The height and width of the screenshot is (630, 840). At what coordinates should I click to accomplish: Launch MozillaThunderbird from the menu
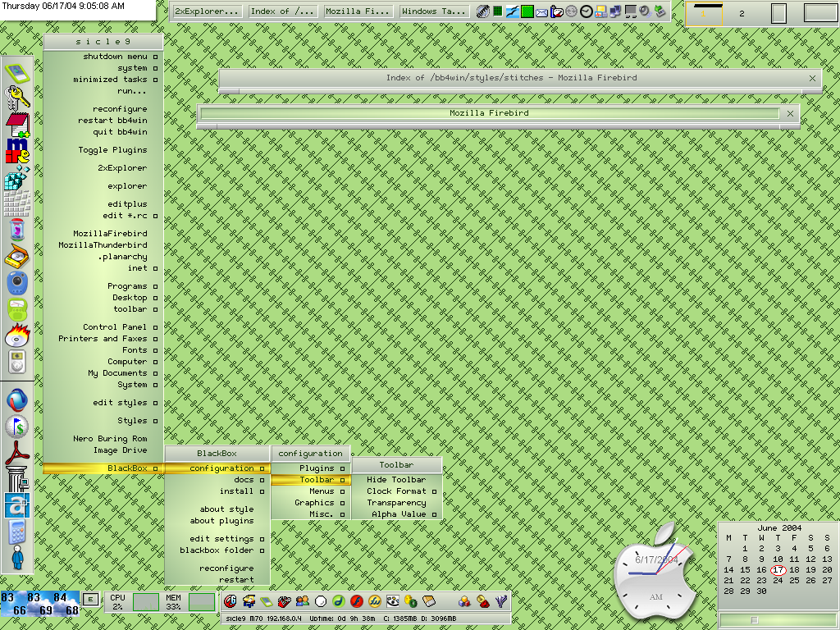pyautogui.click(x=103, y=245)
